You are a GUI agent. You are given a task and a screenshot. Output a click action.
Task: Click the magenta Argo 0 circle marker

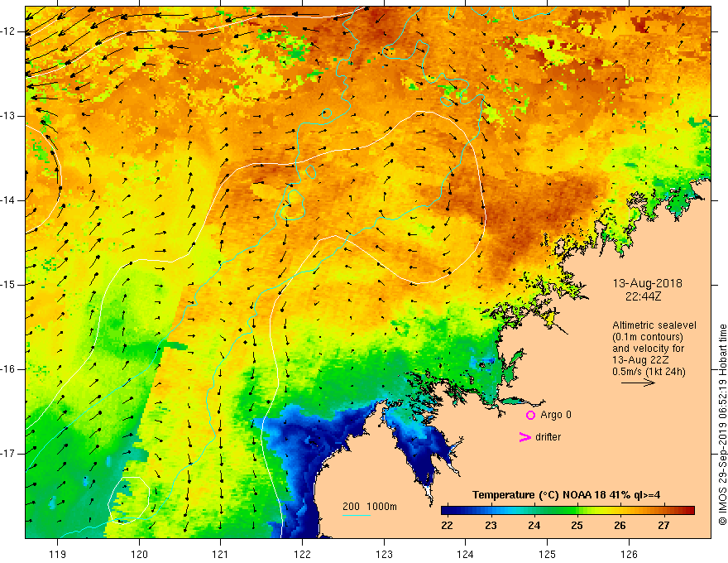(x=530, y=416)
